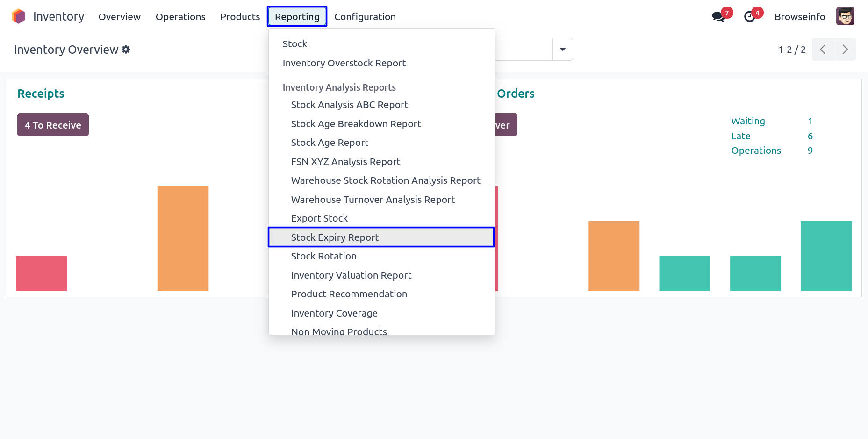The image size is (868, 439).
Task: Open the Inventory Overview gear settings
Action: [126, 50]
